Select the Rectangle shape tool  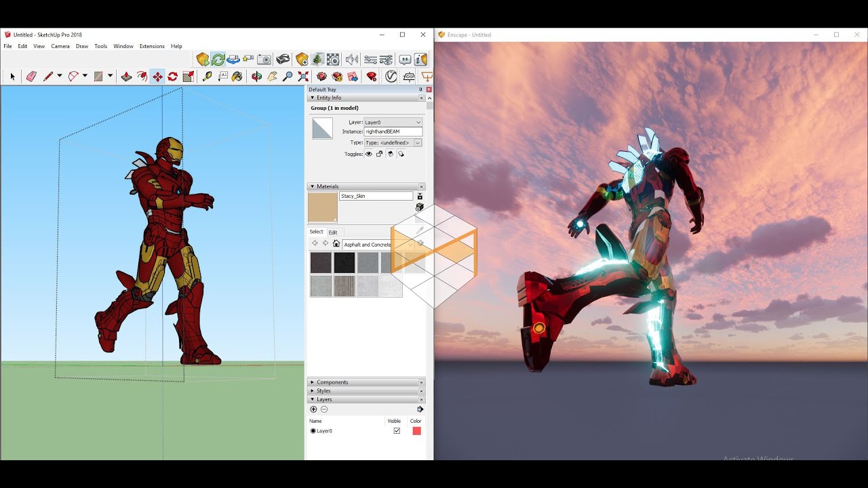coord(98,77)
